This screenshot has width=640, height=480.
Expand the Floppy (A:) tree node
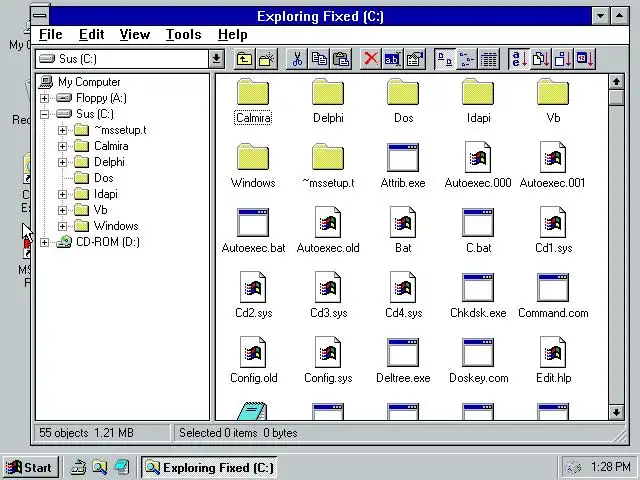tap(44, 98)
